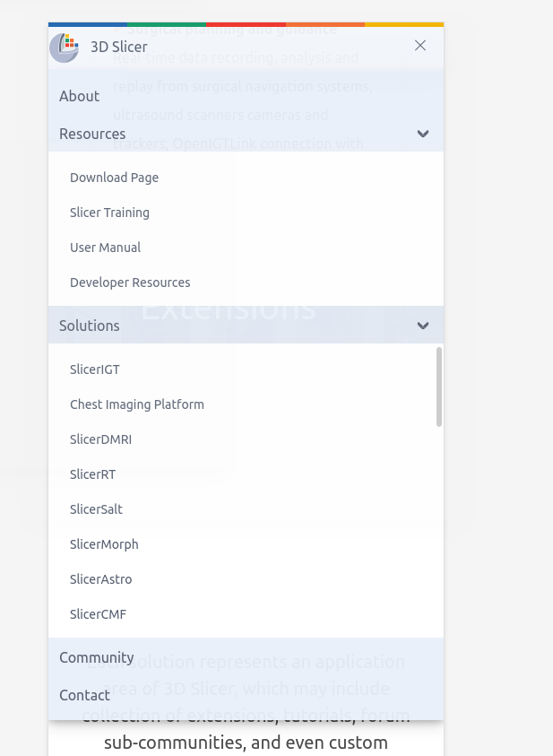
Task: Select the Contact menu item
Action: coord(84,695)
